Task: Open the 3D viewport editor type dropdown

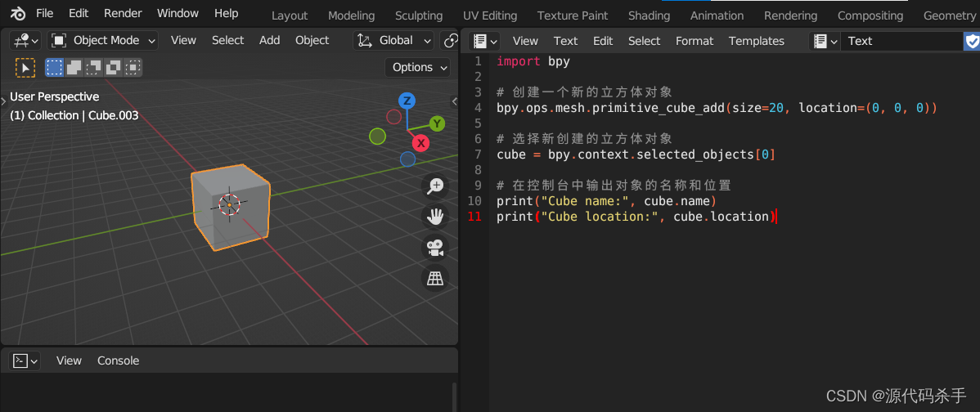Action: pos(25,41)
